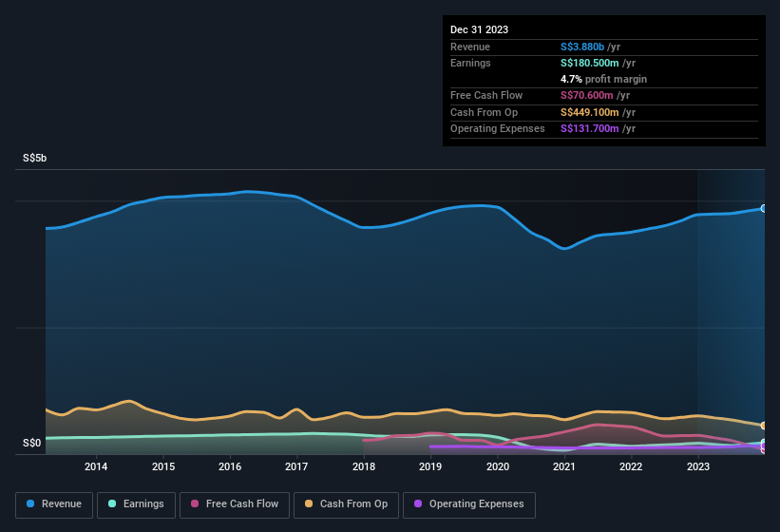Select the 2023 year label on the axis
The height and width of the screenshot is (532, 780).
click(x=698, y=466)
